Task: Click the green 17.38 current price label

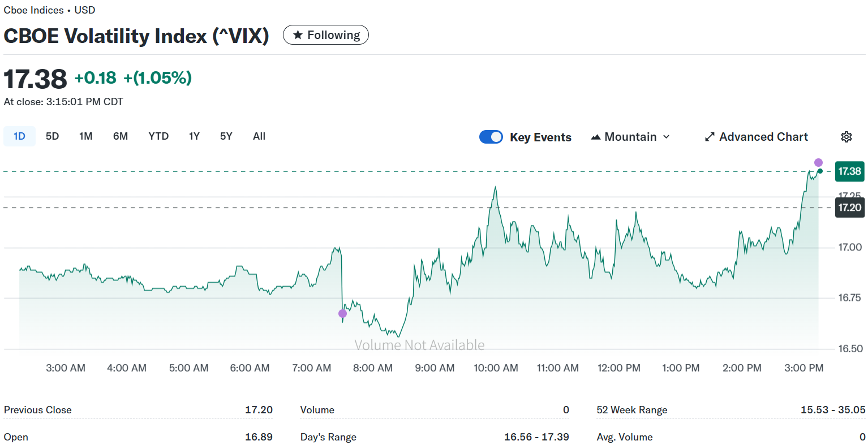Action: [x=850, y=171]
